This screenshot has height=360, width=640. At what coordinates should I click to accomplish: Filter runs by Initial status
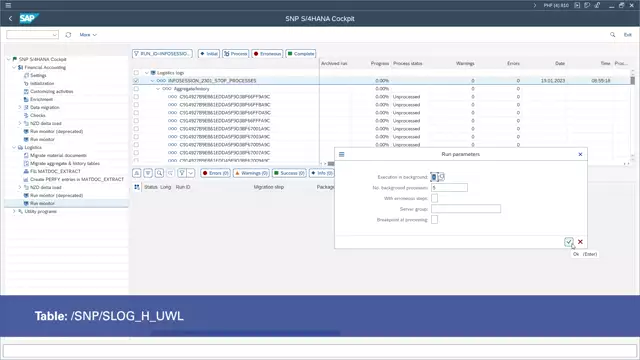[x=209, y=53]
